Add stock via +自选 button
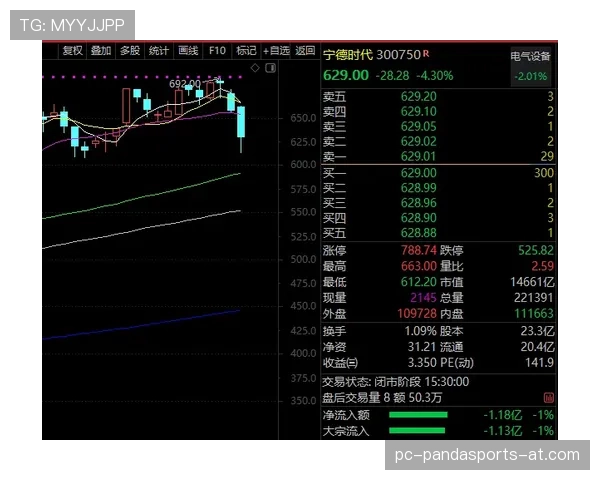The image size is (600, 480). [276, 51]
